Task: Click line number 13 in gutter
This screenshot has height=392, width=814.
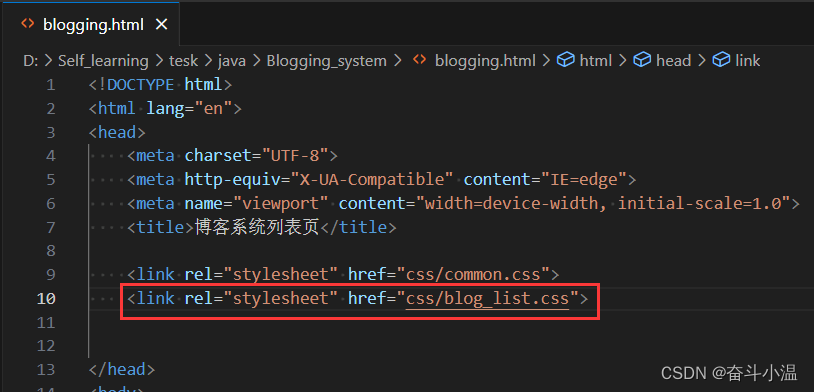Action: pos(46,369)
